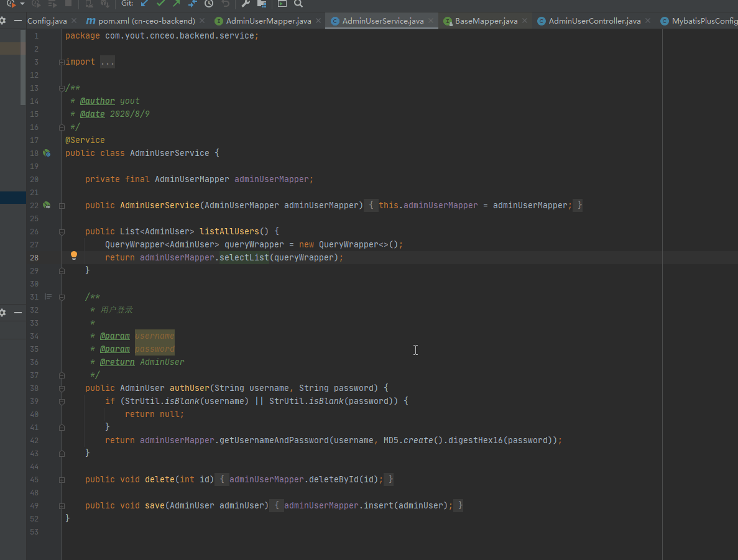Click the package declaration text
Viewport: 738px width, 560px height.
[162, 35]
